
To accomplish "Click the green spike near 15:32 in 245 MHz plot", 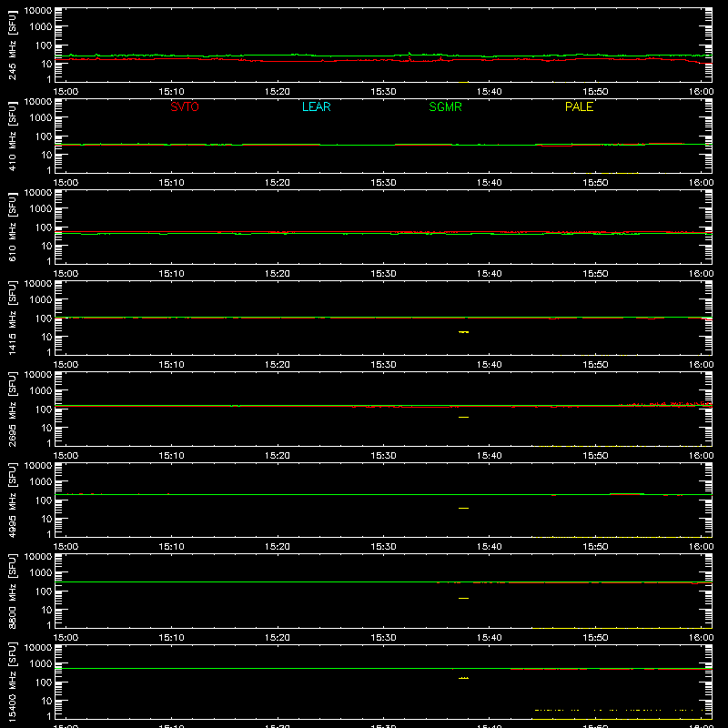I will tap(409, 54).
